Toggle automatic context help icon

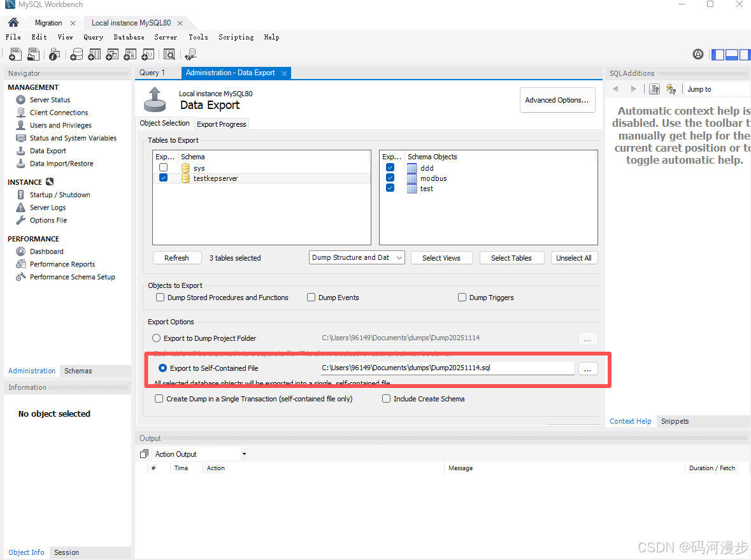tap(671, 89)
